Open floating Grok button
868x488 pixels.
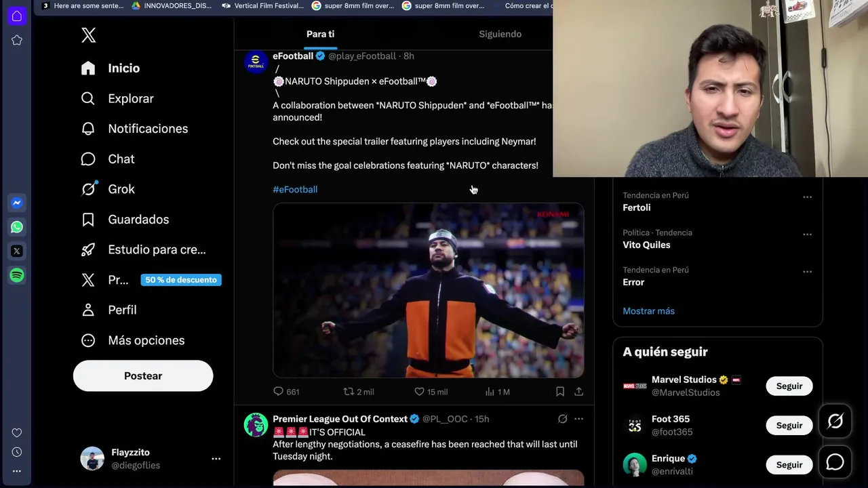point(835,422)
